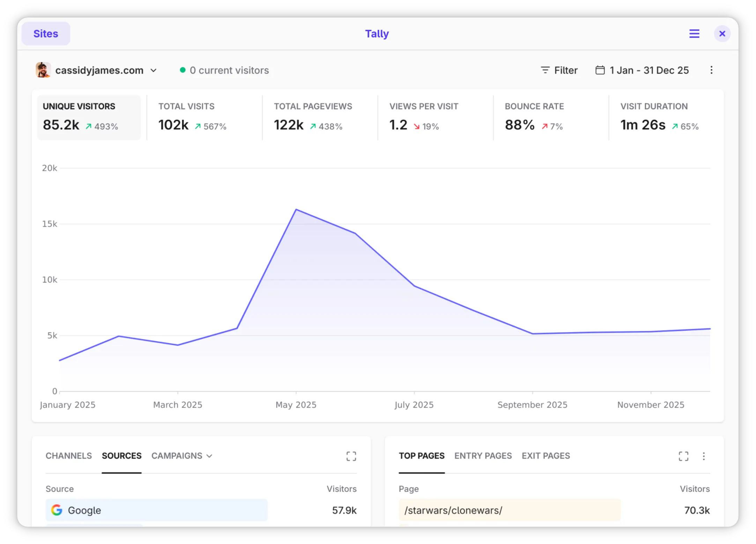756x544 pixels.
Task: Click the Google source row
Action: [201, 510]
